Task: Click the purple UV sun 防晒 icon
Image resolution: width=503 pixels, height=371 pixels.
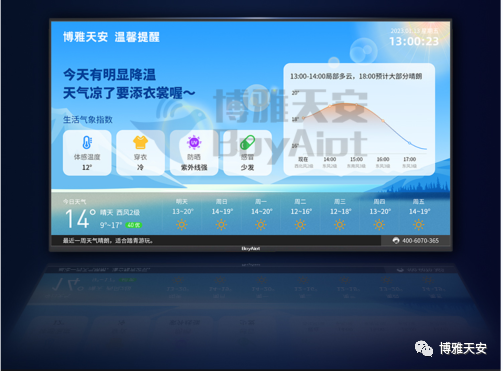Action: click(x=194, y=143)
